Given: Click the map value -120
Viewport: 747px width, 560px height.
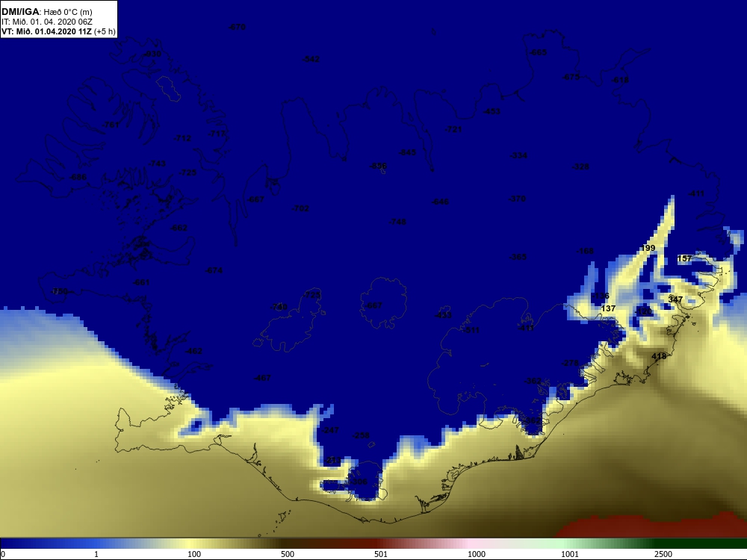Looking at the screenshot, I should (644, 312).
